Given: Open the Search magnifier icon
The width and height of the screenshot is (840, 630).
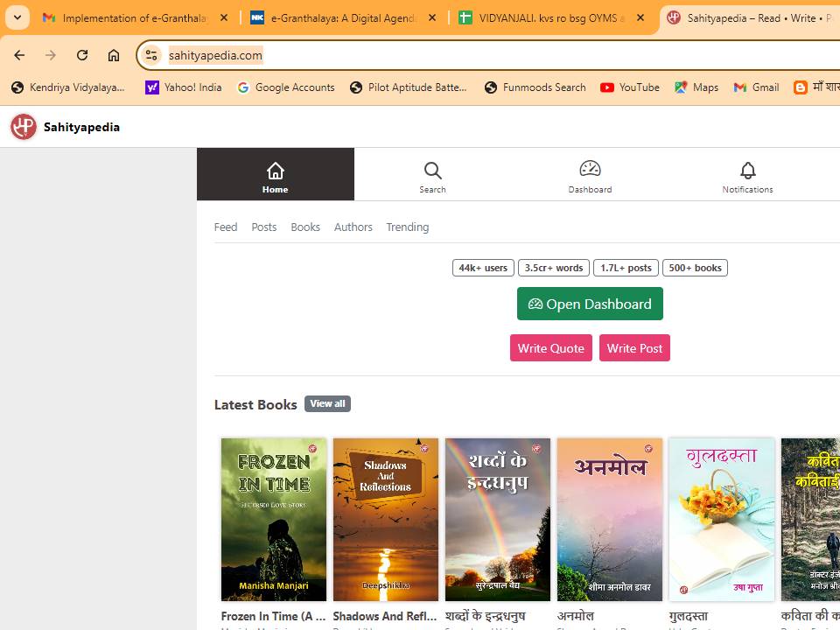Looking at the screenshot, I should 432,170.
